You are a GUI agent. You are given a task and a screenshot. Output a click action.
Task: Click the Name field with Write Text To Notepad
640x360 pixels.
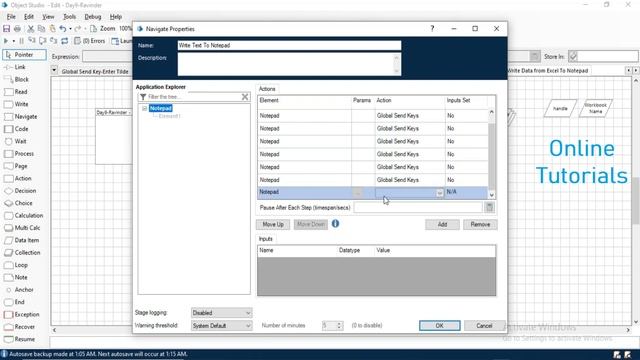[x=289, y=45]
